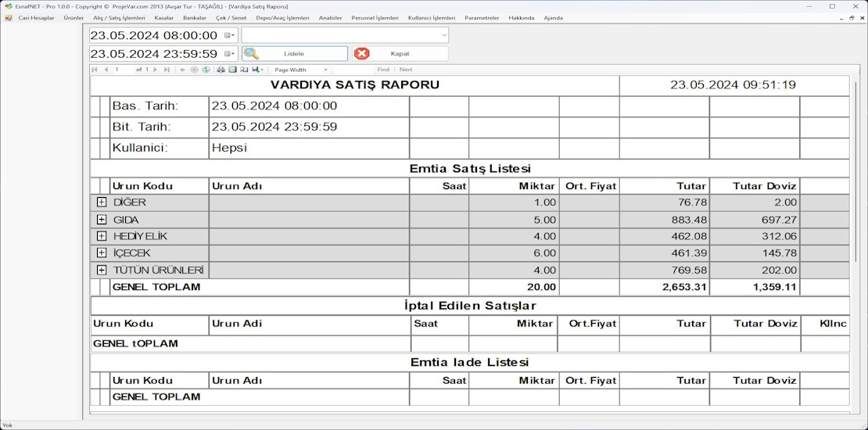Image resolution: width=868 pixels, height=430 pixels.
Task: Open the Parametreler menu
Action: pyautogui.click(x=482, y=18)
